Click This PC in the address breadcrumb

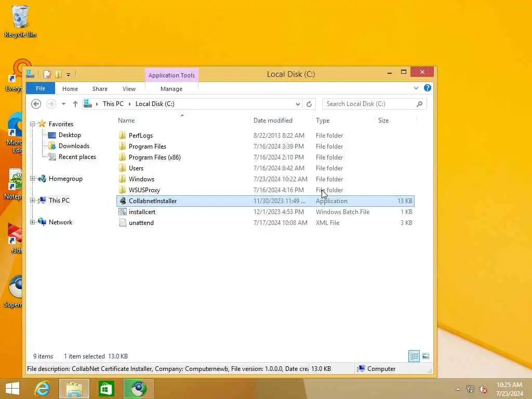113,104
